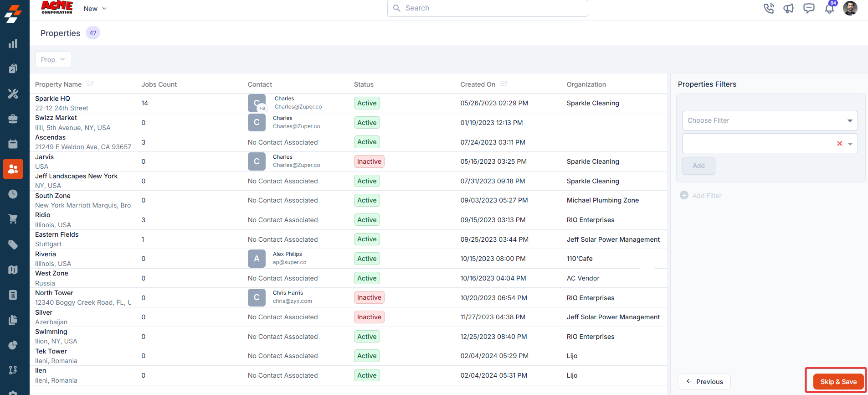This screenshot has height=395, width=868.
Task: Open the tools wrench sidebar icon
Action: (x=13, y=94)
